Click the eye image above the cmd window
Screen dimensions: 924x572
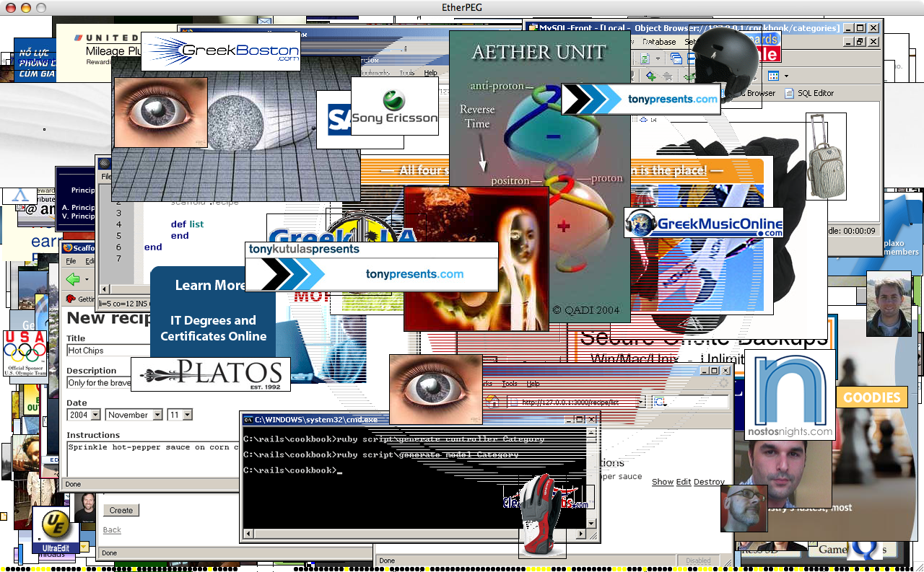pyautogui.click(x=436, y=390)
